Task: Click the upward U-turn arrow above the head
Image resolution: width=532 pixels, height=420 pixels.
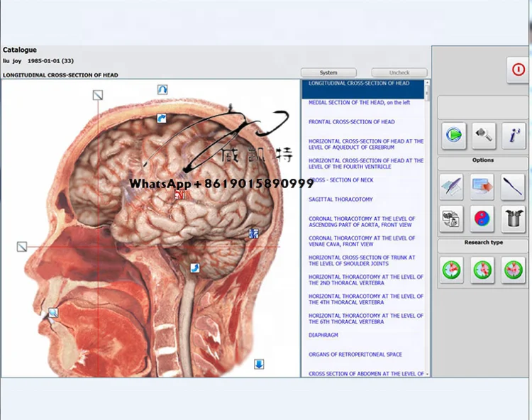Action: click(162, 89)
